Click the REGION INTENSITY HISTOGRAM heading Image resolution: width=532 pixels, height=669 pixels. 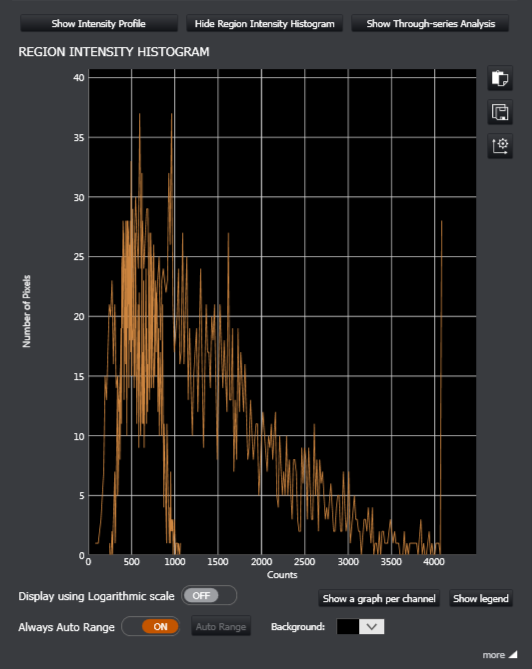pyautogui.click(x=114, y=52)
